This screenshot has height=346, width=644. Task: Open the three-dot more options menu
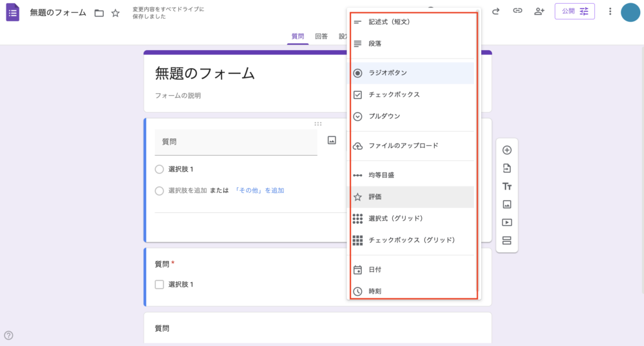coord(610,12)
